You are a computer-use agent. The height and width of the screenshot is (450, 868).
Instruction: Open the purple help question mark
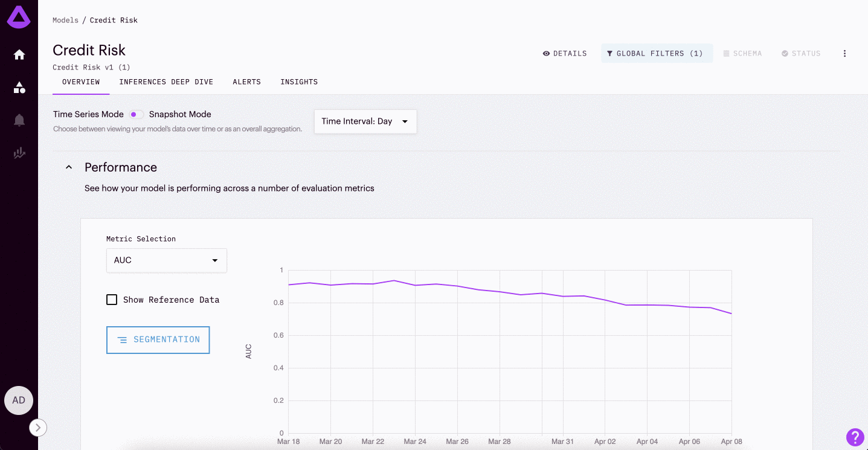pyautogui.click(x=855, y=437)
